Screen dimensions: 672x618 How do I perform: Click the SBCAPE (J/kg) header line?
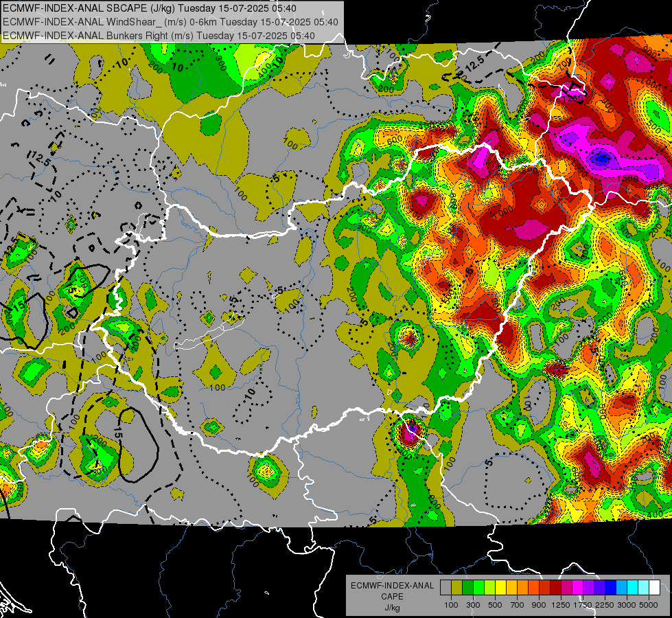pyautogui.click(x=149, y=8)
